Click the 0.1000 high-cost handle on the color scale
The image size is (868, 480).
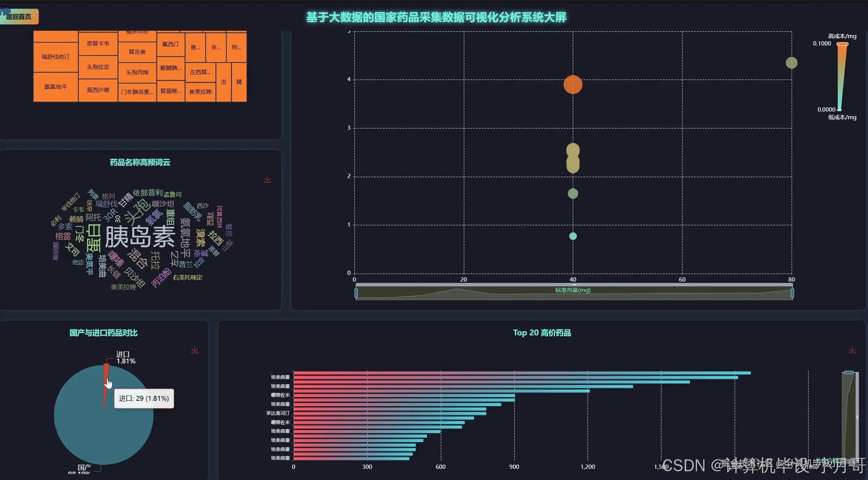(842, 44)
